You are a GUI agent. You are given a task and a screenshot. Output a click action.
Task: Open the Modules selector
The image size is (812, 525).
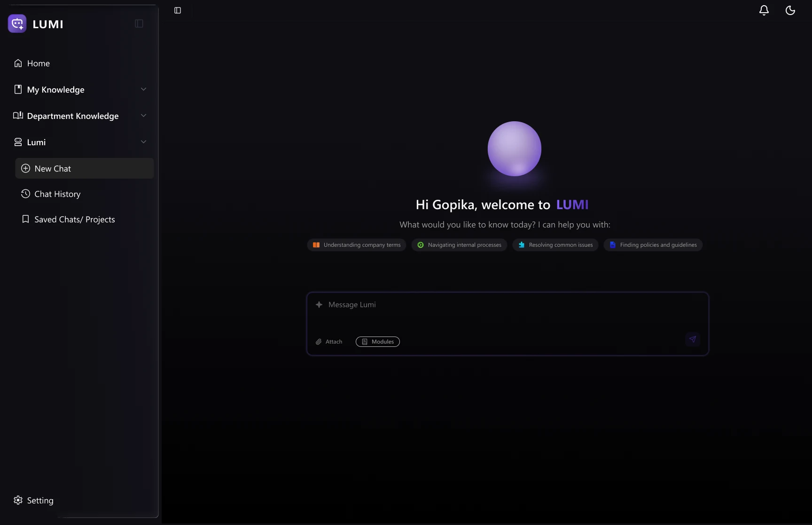pyautogui.click(x=378, y=342)
